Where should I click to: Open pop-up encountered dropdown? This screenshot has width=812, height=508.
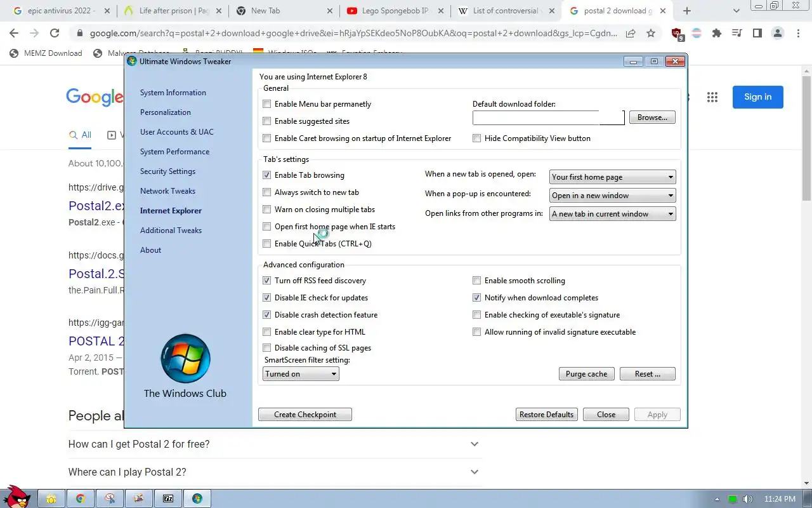tap(612, 196)
